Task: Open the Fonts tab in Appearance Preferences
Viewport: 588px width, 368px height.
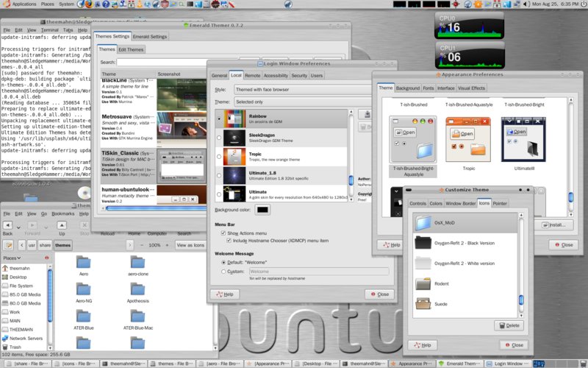Action: (x=429, y=88)
